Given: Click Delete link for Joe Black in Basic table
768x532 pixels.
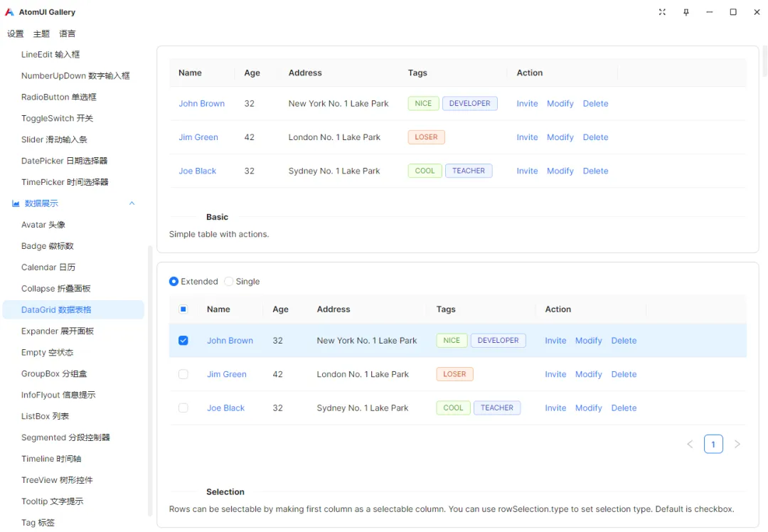Looking at the screenshot, I should 595,171.
